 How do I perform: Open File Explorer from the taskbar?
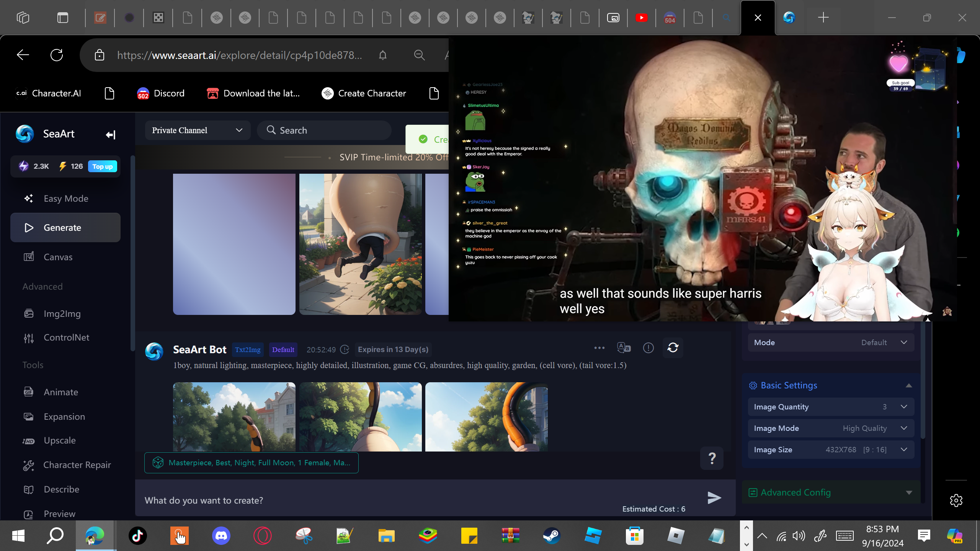click(x=386, y=536)
